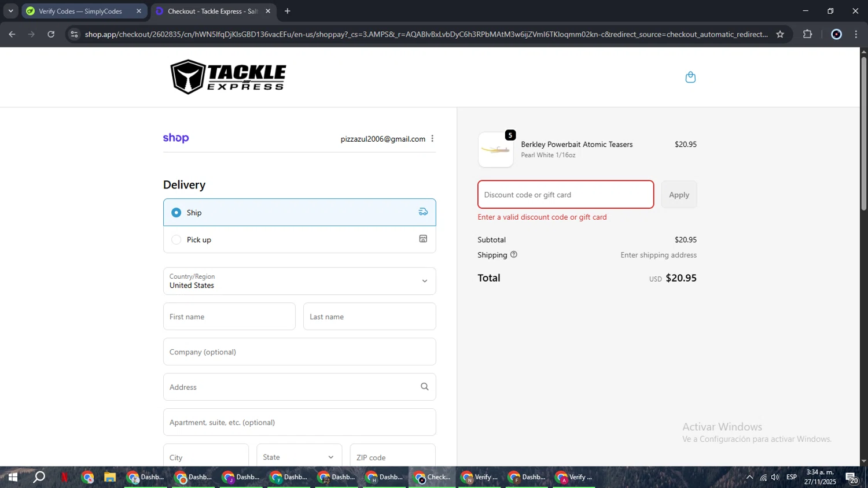Open last Verify taskbar window
The width and height of the screenshot is (868, 488).
coord(574,477)
